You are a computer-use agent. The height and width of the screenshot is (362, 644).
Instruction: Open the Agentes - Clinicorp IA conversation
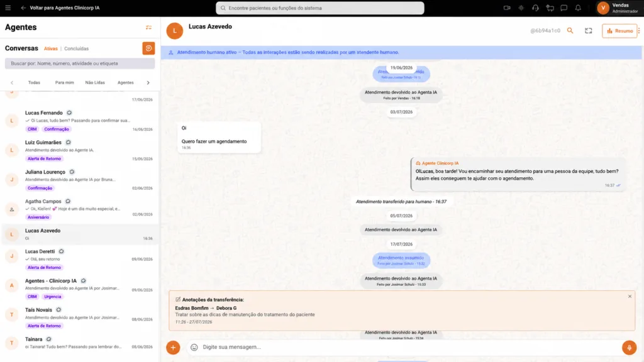[80, 288]
